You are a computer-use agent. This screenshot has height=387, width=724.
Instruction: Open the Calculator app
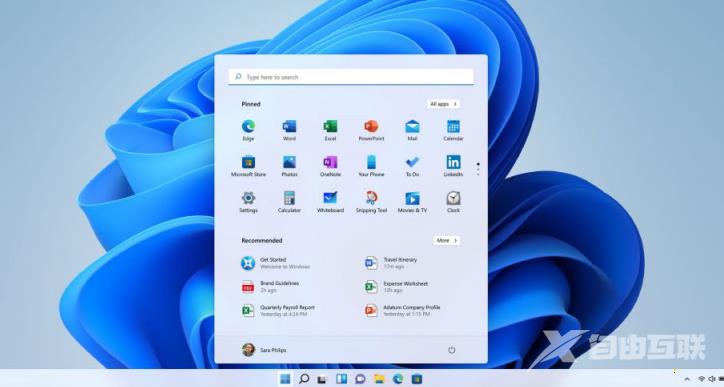289,202
